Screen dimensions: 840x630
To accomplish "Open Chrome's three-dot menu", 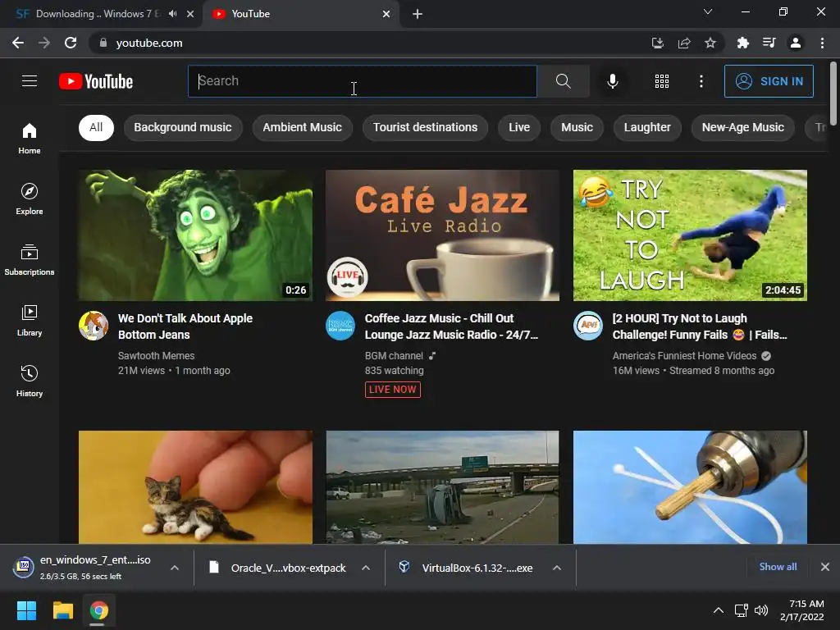I will [822, 43].
